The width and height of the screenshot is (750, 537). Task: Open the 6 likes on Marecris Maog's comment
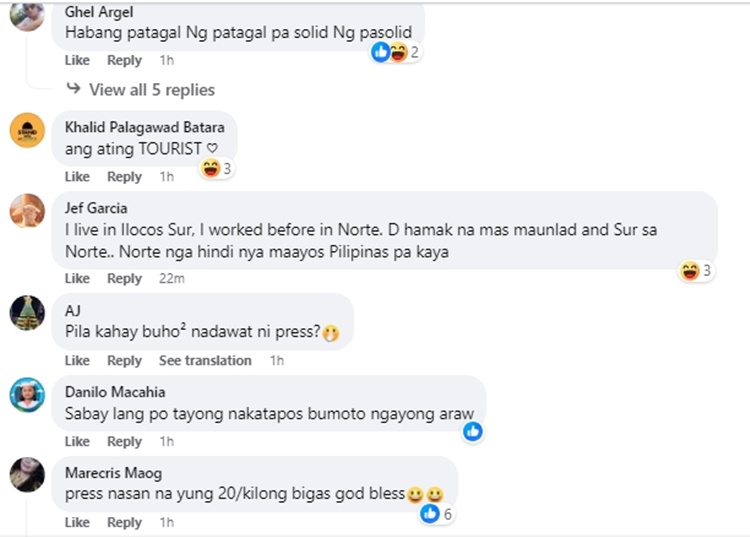click(436, 514)
